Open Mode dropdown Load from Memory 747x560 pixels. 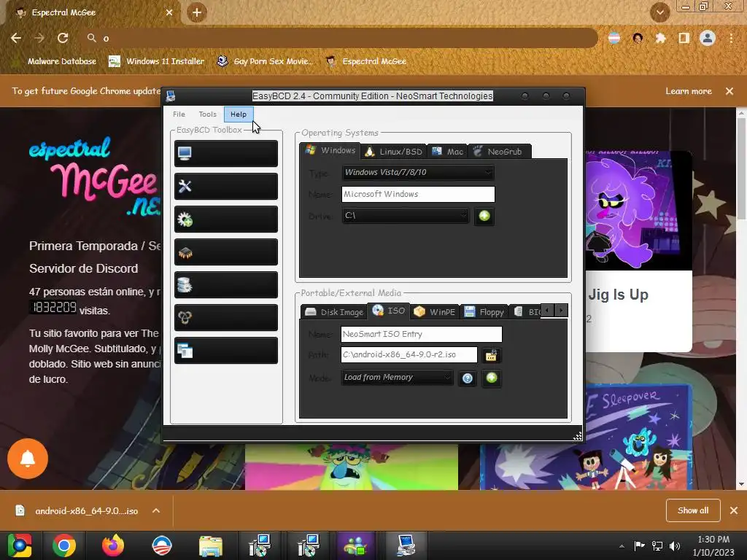[x=396, y=378]
